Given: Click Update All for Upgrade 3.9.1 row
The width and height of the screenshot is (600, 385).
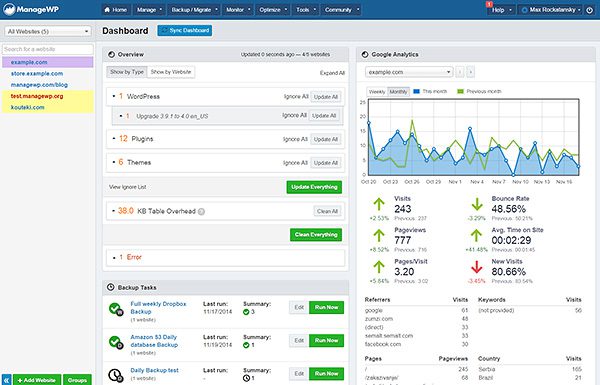Looking at the screenshot, I should pos(324,116).
